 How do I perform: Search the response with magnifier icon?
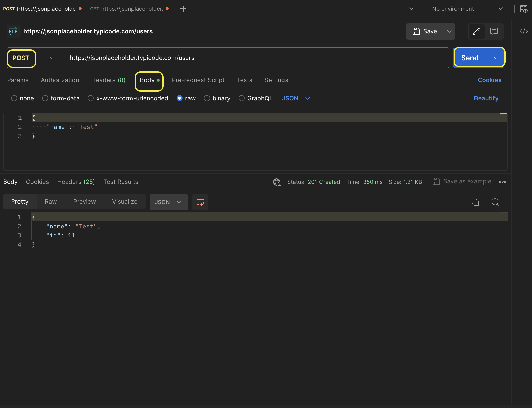(495, 202)
